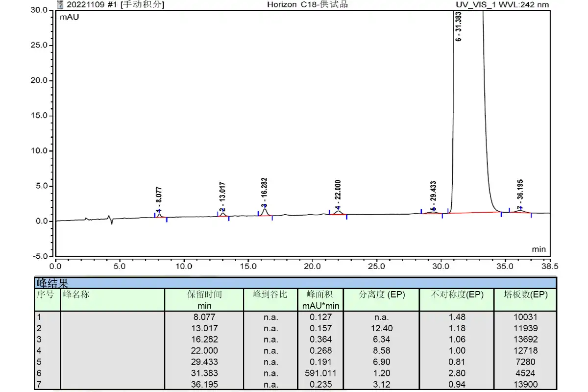Click the UV_VIS_1 WVL:242 nm channel label
The width and height of the screenshot is (588, 392).
click(x=502, y=5)
